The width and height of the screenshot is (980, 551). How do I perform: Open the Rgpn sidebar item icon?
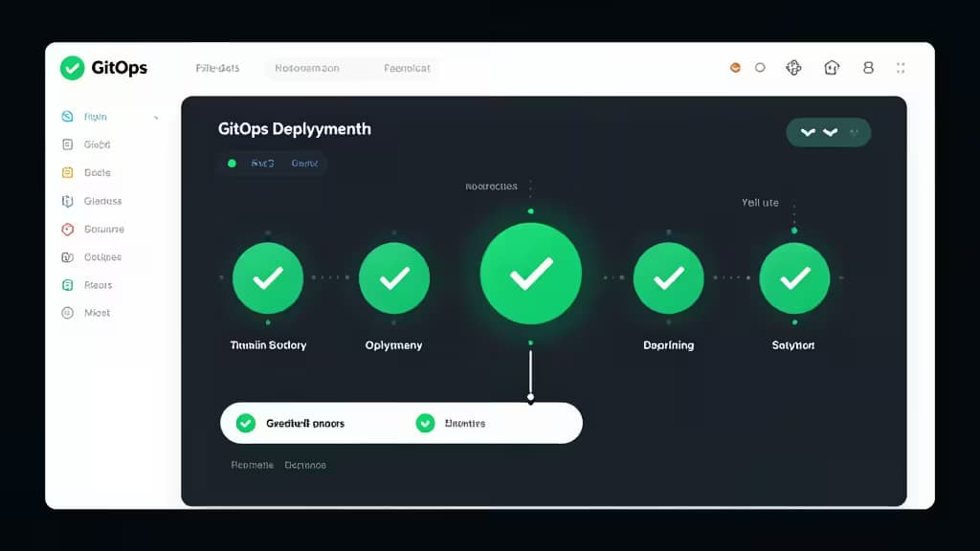68,116
